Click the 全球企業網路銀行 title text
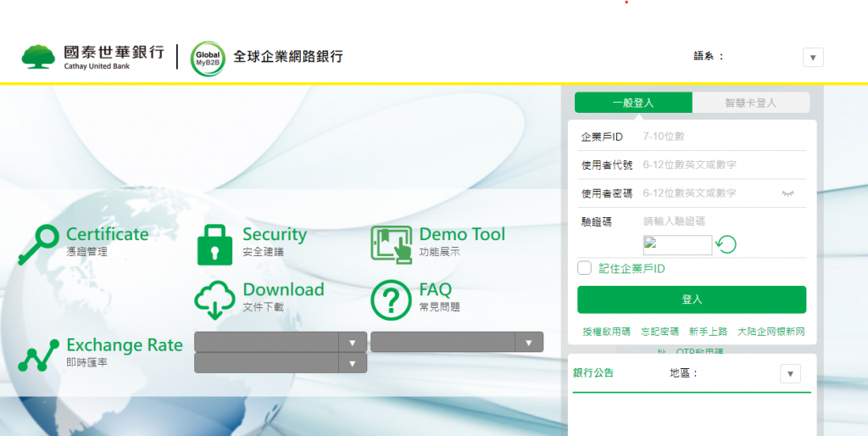The image size is (868, 436). pos(288,57)
